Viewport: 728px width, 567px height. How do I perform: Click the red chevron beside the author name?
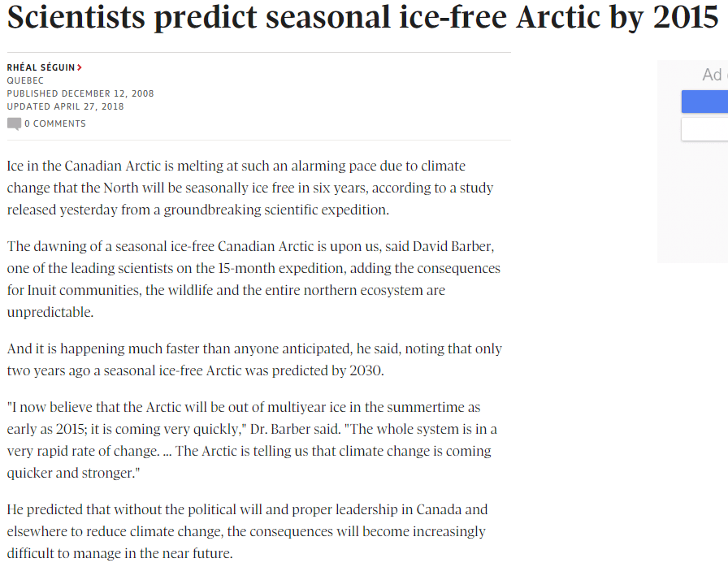click(80, 68)
